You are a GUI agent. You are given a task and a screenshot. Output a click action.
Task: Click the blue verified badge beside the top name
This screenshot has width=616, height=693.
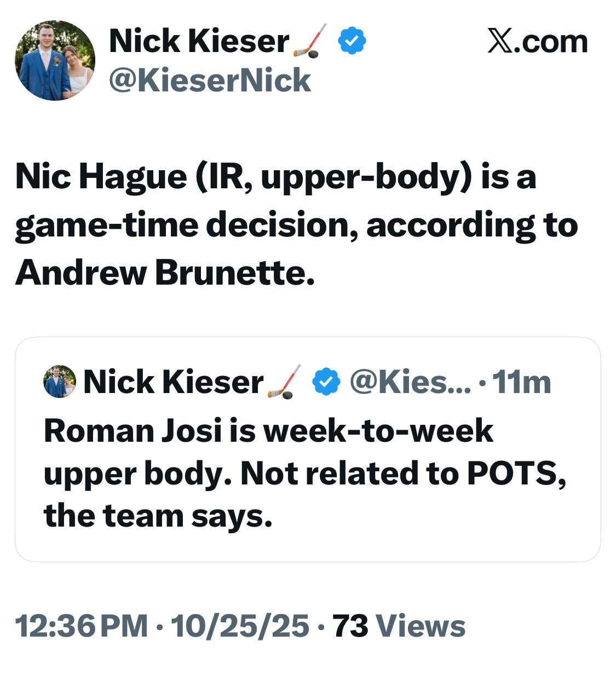point(352,41)
